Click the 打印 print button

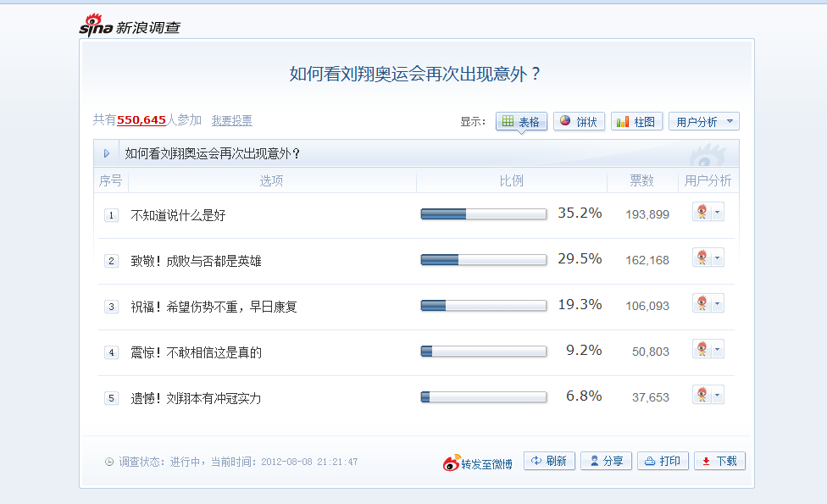tap(663, 461)
